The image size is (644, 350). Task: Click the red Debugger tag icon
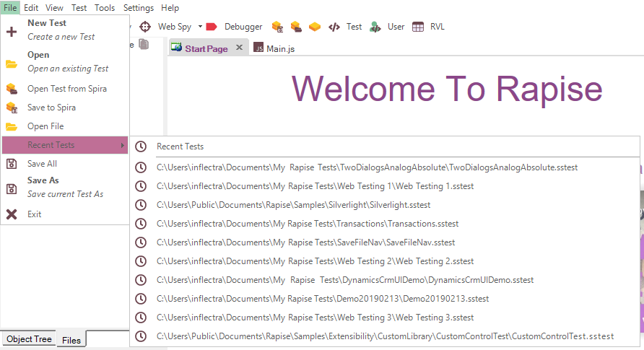tap(211, 27)
